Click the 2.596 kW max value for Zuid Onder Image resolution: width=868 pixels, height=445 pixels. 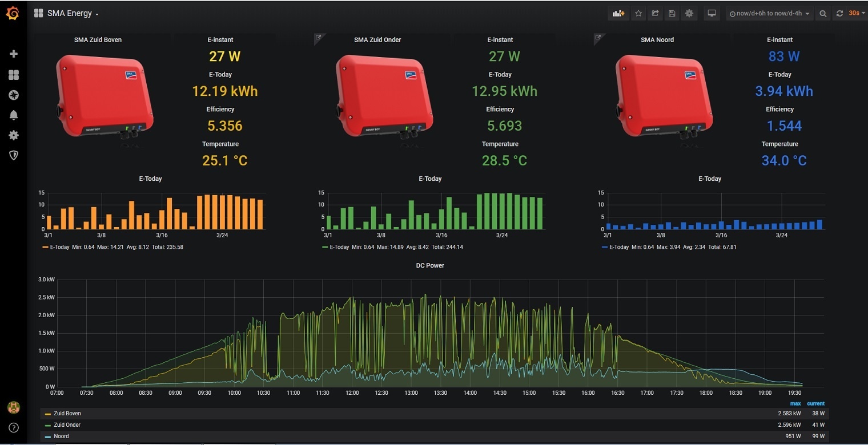(789, 425)
